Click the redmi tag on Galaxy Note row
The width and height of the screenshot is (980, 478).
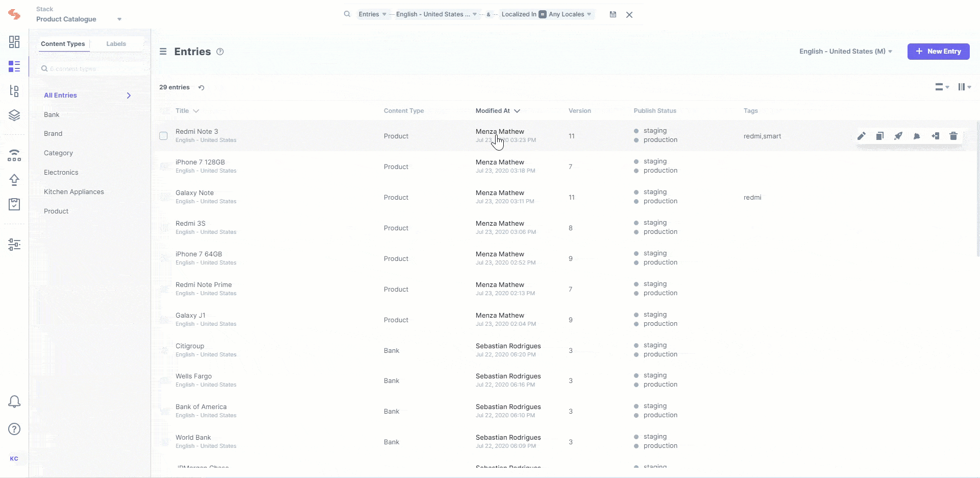coord(752,198)
